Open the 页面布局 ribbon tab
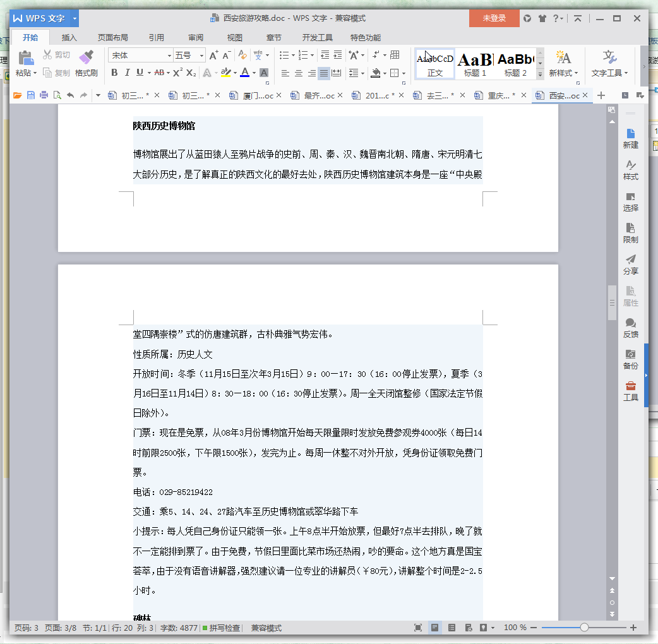This screenshot has height=644, width=658. coord(112,37)
